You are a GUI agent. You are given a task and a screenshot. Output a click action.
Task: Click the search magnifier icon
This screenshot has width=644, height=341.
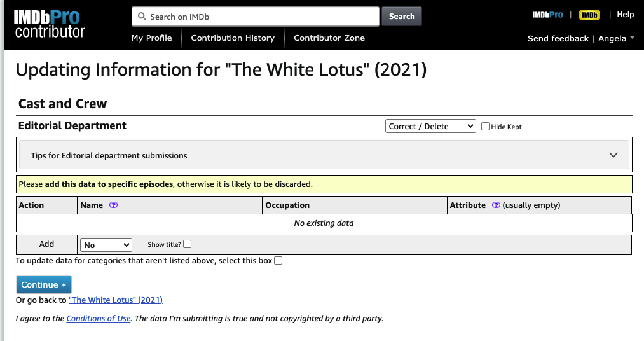(x=141, y=17)
